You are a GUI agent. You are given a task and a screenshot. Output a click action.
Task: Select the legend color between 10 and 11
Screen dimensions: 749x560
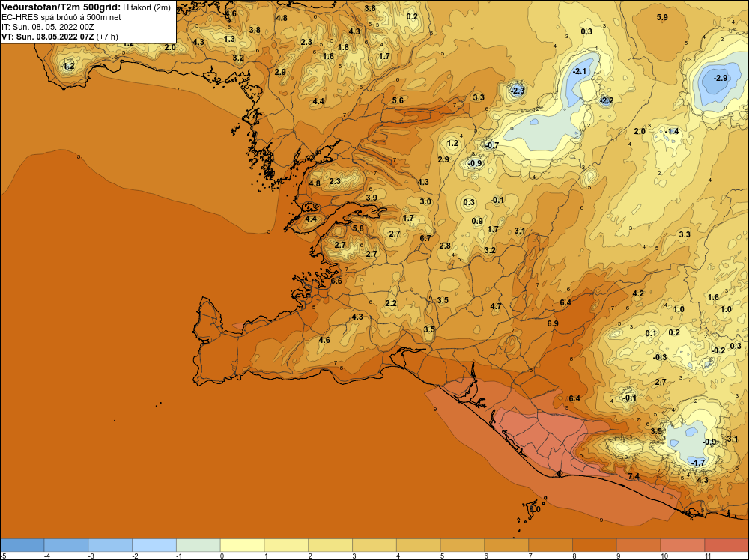pyautogui.click(x=682, y=545)
